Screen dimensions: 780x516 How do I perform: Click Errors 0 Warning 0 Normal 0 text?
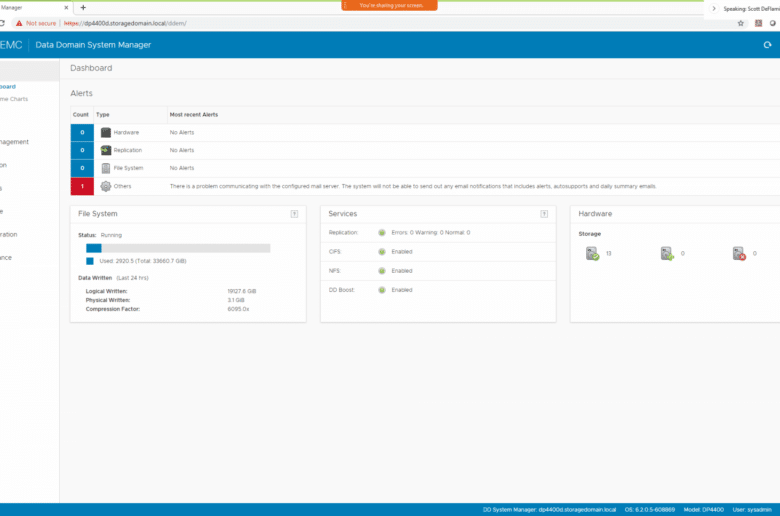430,232
